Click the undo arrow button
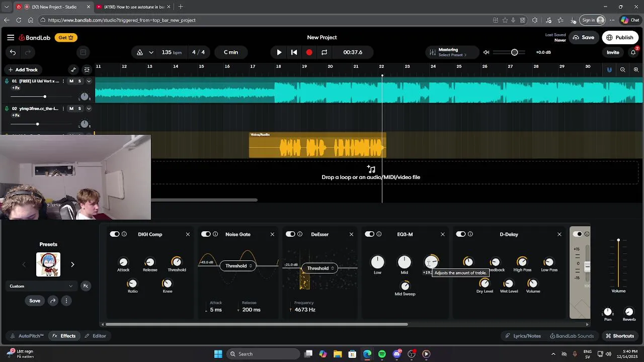Viewport: 644px width, 362px height. point(13,52)
